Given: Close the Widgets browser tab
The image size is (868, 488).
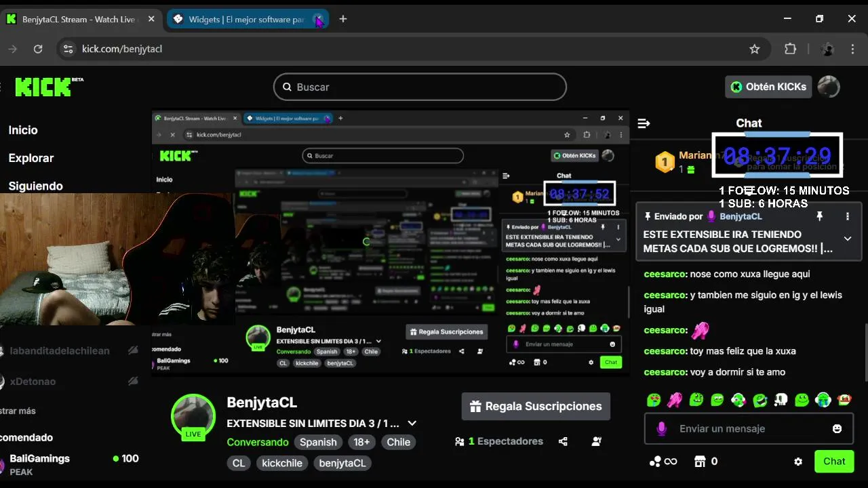Looking at the screenshot, I should pos(318,19).
